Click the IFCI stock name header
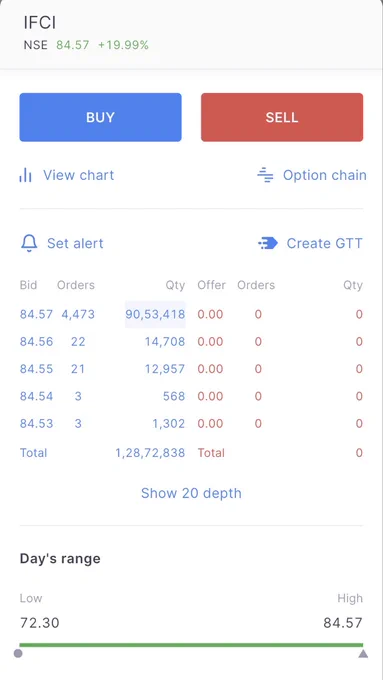The height and width of the screenshot is (680, 383). pos(40,23)
